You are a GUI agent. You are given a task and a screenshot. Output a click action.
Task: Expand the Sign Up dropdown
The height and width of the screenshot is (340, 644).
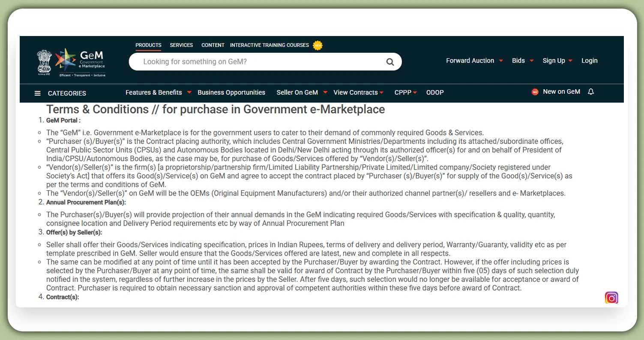[554, 60]
